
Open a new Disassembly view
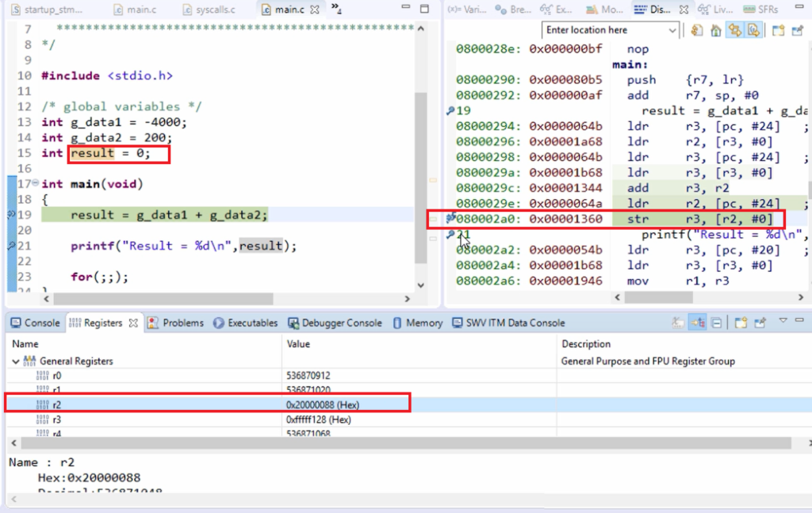[x=778, y=31]
